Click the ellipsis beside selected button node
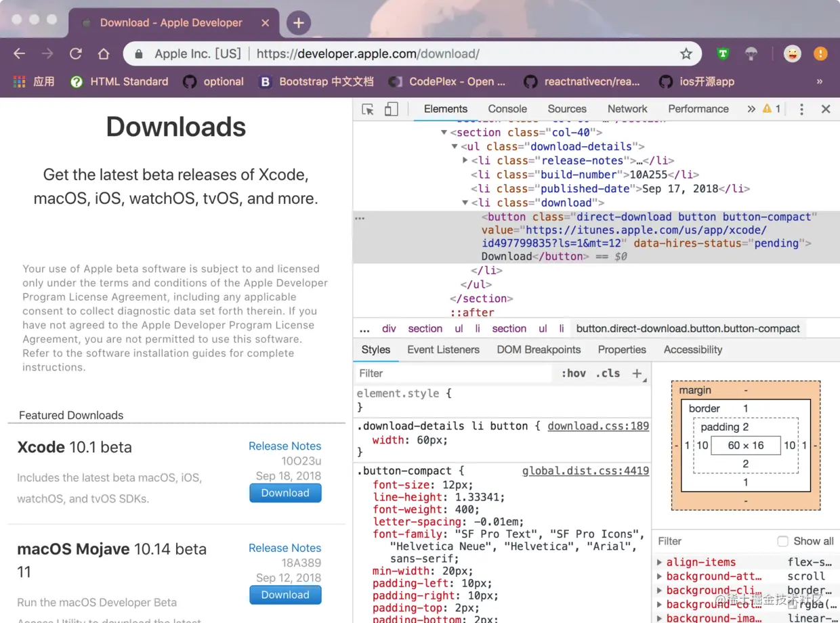This screenshot has height=623, width=840. coord(360,218)
